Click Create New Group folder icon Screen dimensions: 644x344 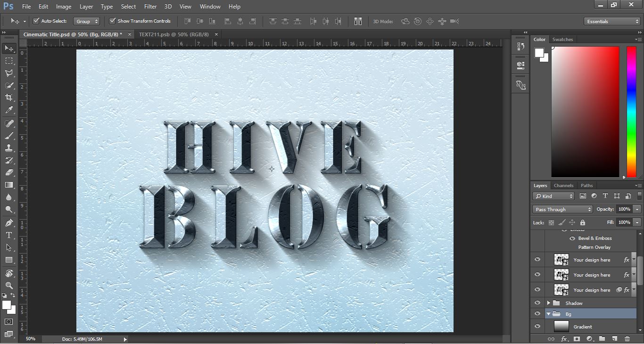coord(602,339)
